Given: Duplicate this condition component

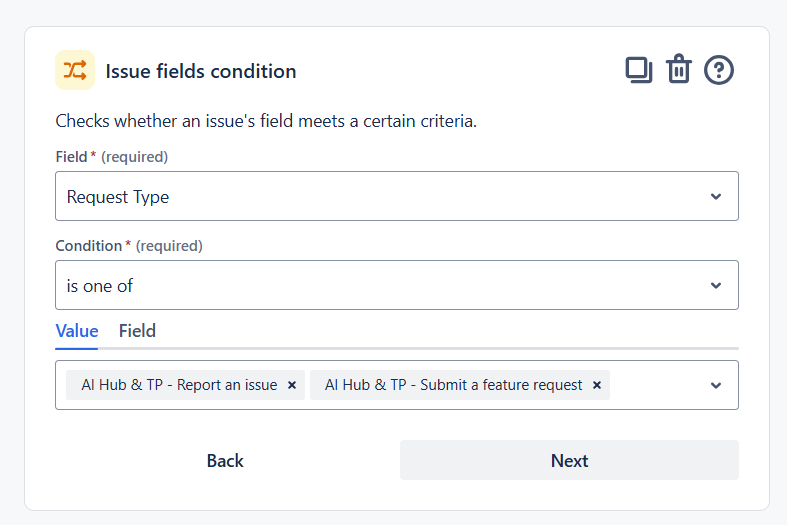Looking at the screenshot, I should coord(638,70).
